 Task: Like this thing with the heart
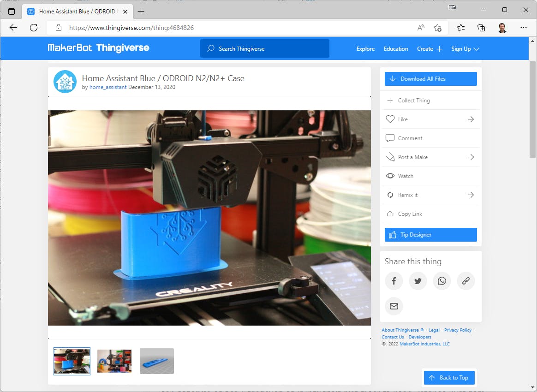[390, 119]
